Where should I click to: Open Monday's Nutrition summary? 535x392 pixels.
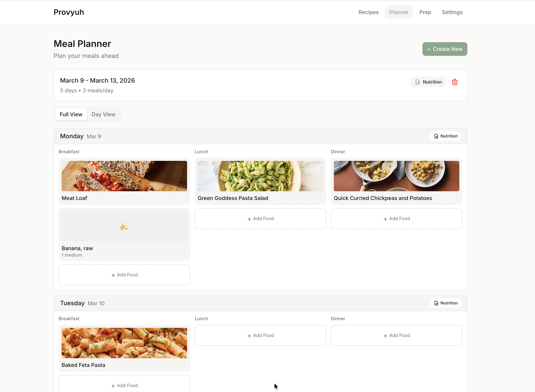(445, 136)
